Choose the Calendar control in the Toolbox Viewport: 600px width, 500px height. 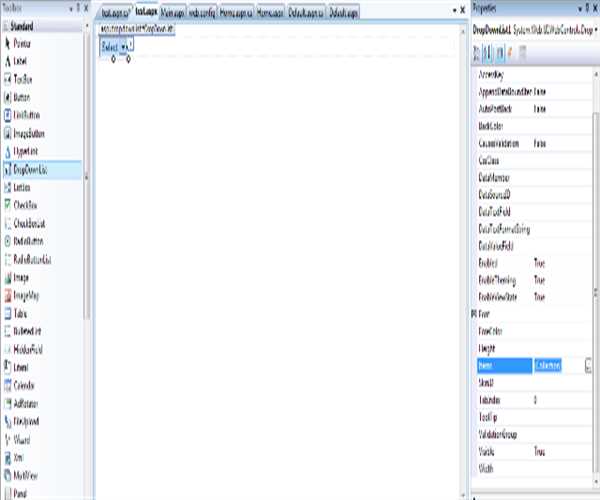tap(25, 384)
